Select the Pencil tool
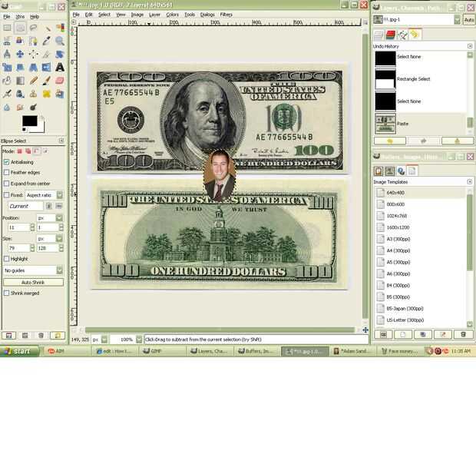The height and width of the screenshot is (464, 476). point(33,81)
